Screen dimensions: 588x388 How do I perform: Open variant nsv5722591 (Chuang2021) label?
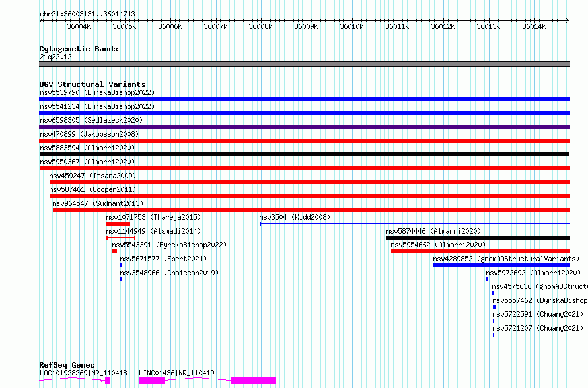[x=538, y=314]
